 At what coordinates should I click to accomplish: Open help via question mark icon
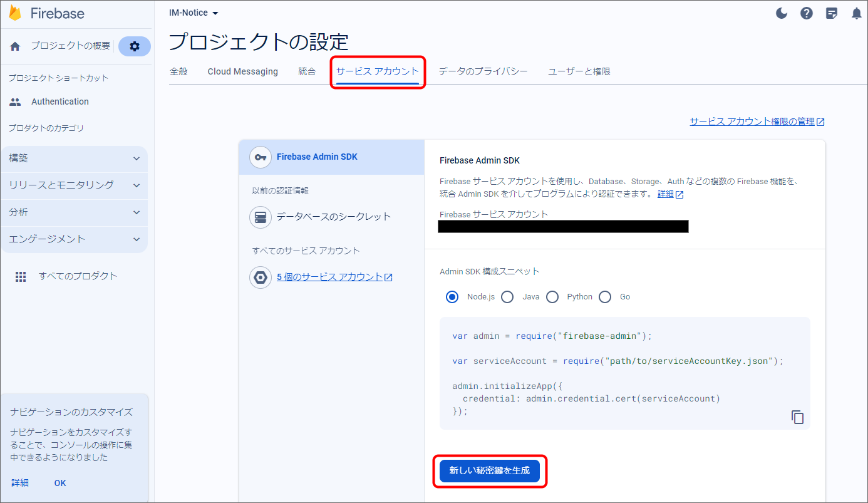point(807,13)
